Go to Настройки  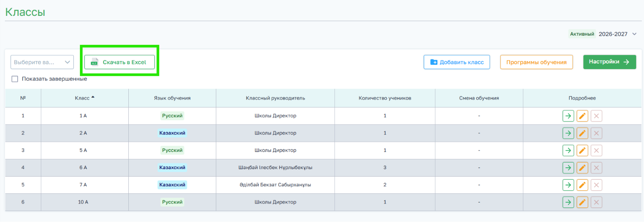pyautogui.click(x=610, y=62)
